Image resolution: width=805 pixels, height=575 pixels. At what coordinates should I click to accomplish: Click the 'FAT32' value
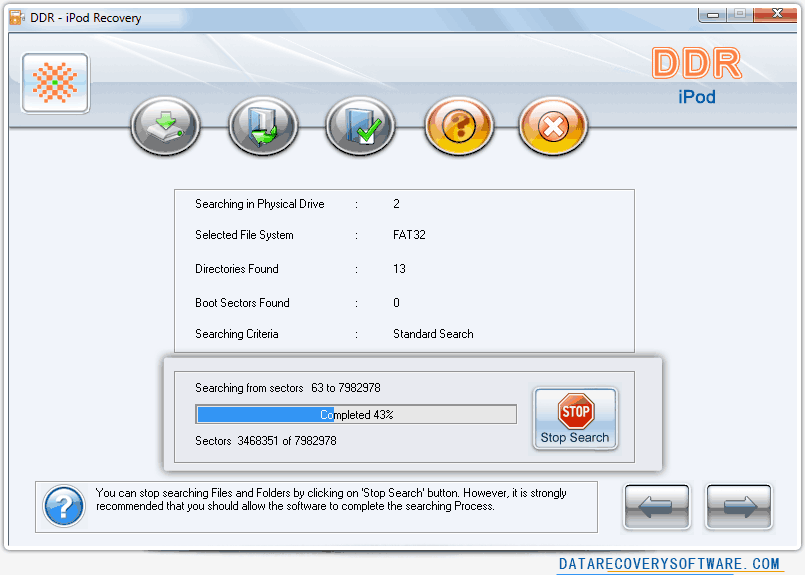coord(409,235)
